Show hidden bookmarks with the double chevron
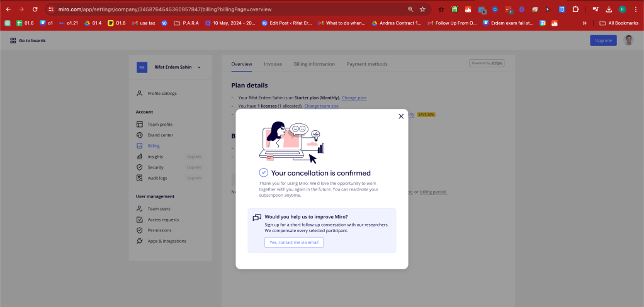644x307 pixels. (584, 23)
